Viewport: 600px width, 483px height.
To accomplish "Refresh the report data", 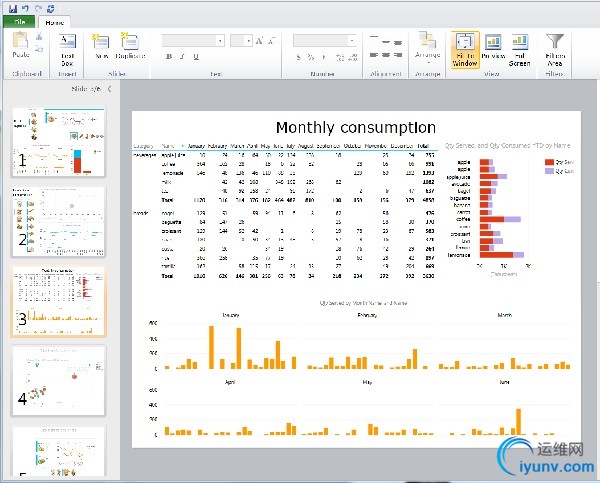I will coord(51,8).
